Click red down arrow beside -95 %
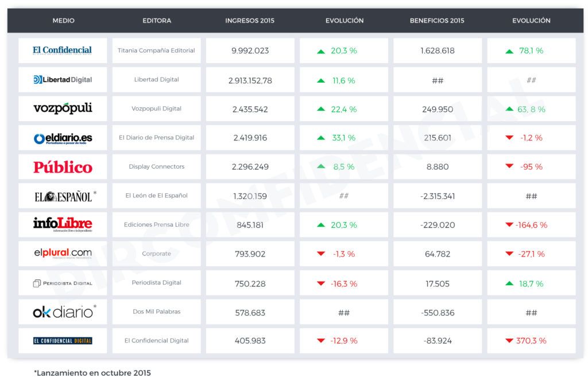 pyautogui.click(x=509, y=166)
